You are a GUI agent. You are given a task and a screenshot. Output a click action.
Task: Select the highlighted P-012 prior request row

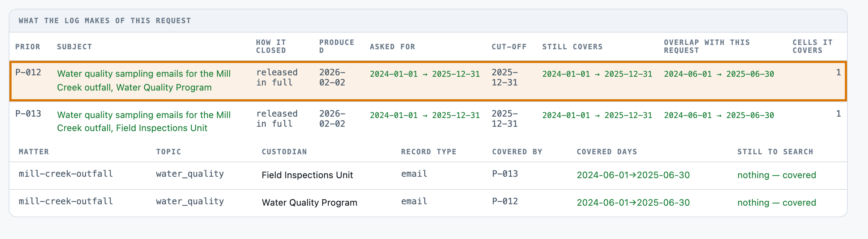428,81
